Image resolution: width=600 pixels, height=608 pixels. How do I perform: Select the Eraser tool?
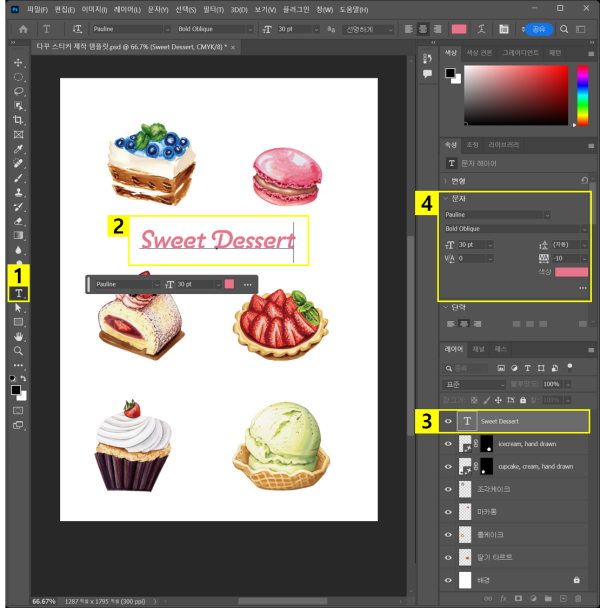(18, 221)
